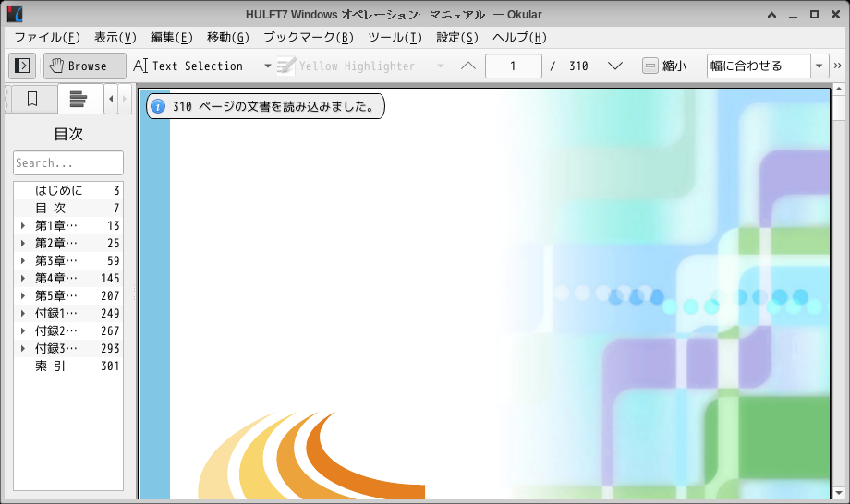
Task: Expand 第4章 tree node
Action: pyautogui.click(x=23, y=278)
